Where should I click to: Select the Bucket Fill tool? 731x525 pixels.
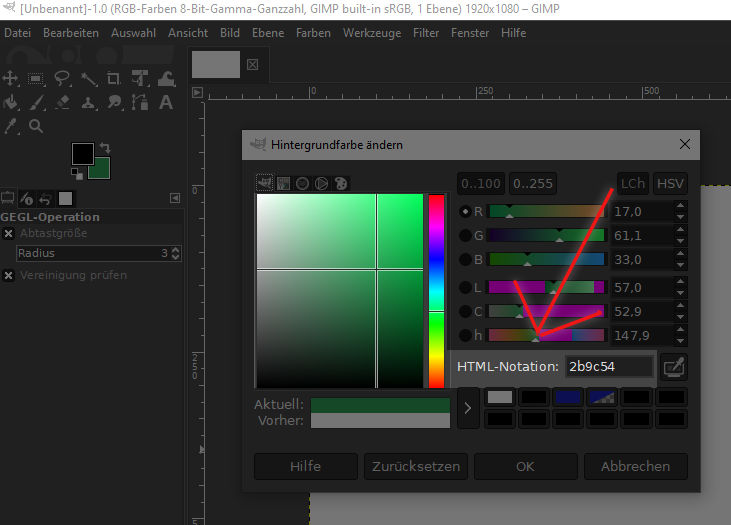pyautogui.click(x=10, y=102)
